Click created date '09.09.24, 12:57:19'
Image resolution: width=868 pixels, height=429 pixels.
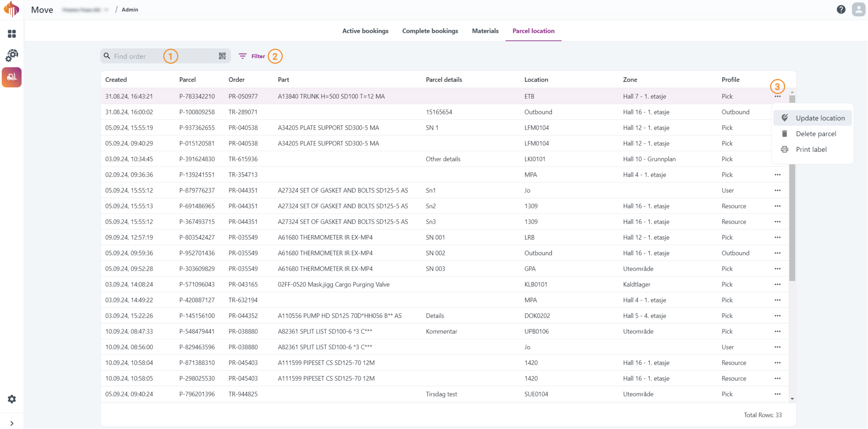[x=129, y=237]
